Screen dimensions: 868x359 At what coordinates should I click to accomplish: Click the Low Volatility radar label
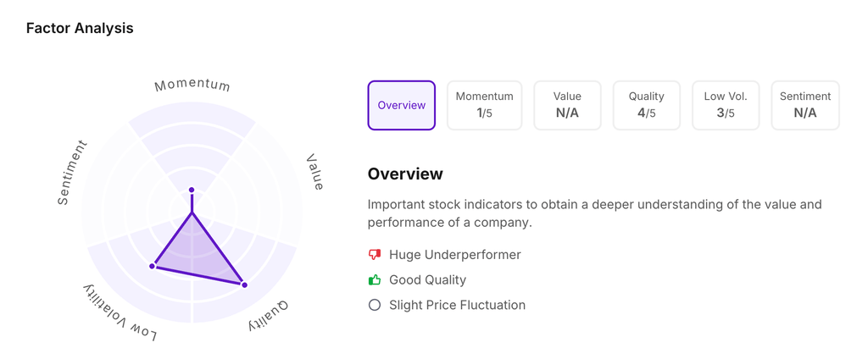(120, 314)
